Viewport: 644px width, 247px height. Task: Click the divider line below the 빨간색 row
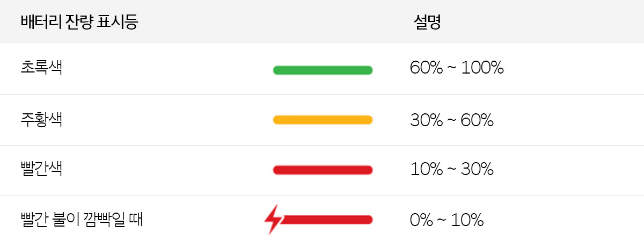coord(322,195)
